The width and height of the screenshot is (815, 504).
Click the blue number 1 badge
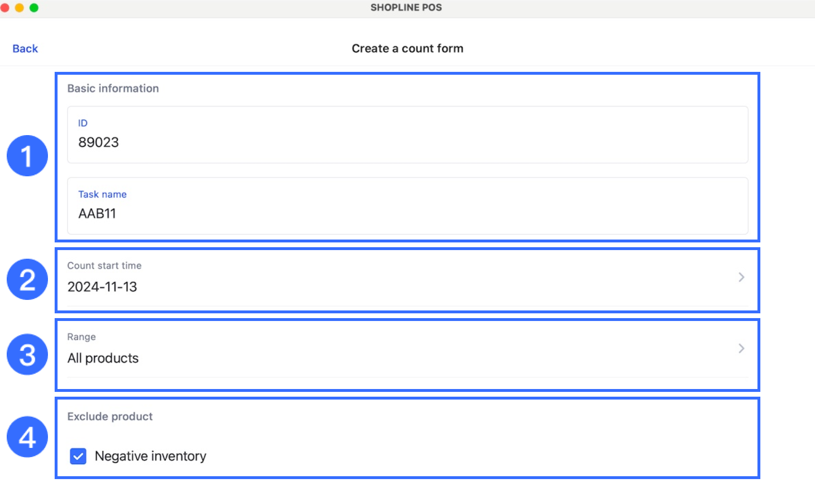tap(27, 156)
